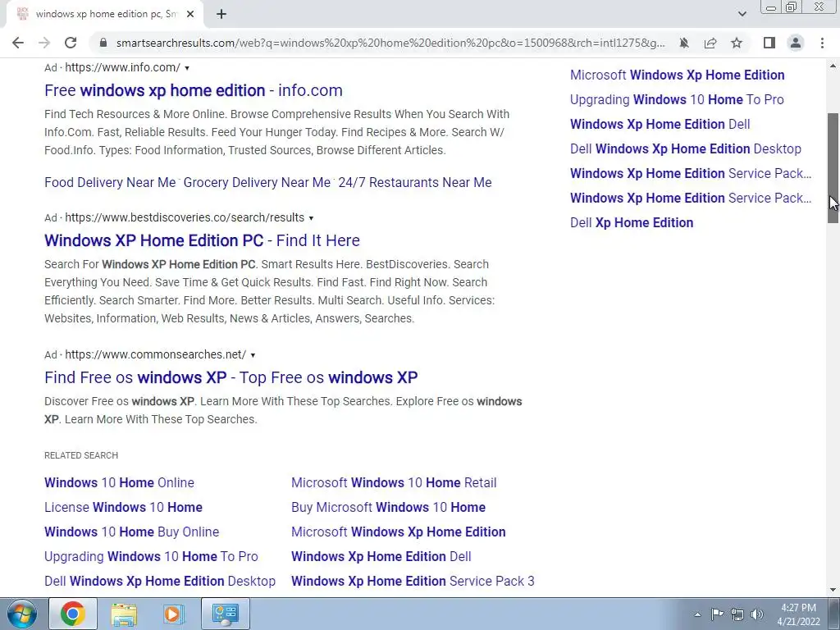Click related search Microsoft Windows 10 Home Retail
Screen dimensions: 840x630
tap(394, 482)
